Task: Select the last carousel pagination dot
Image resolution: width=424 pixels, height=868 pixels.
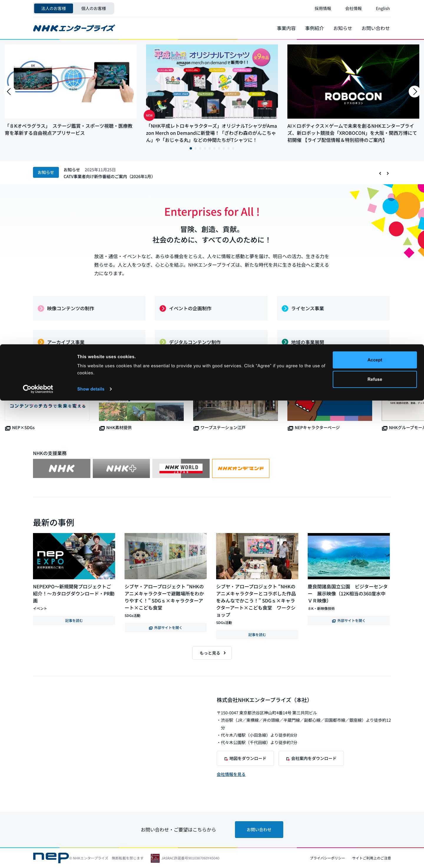Action: [x=233, y=148]
